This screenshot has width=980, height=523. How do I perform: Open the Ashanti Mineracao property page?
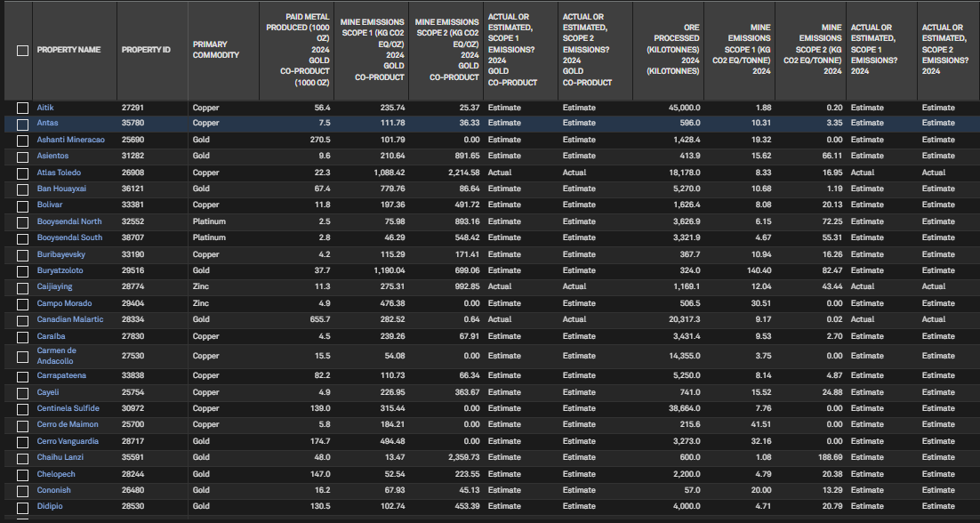(70, 140)
